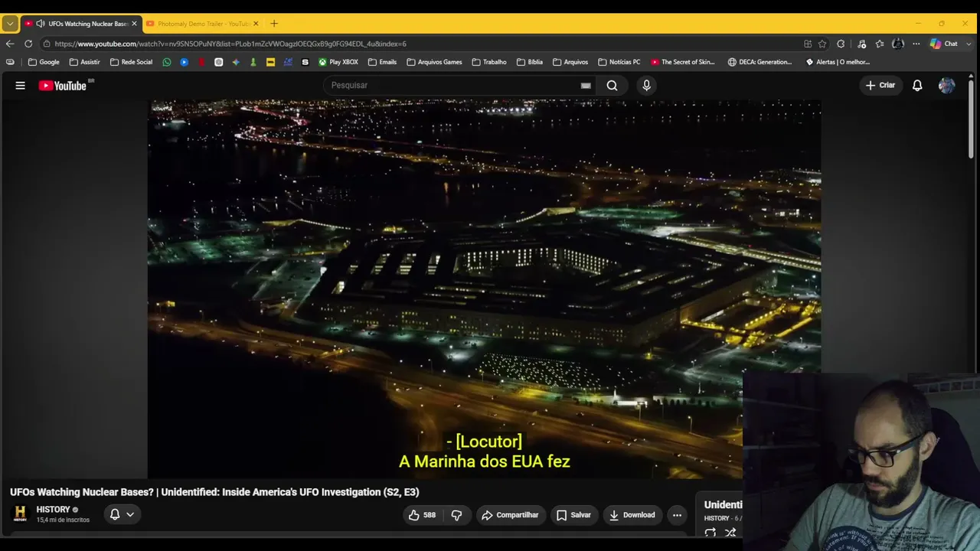
Task: Open the media control music icon
Action: coord(861,44)
